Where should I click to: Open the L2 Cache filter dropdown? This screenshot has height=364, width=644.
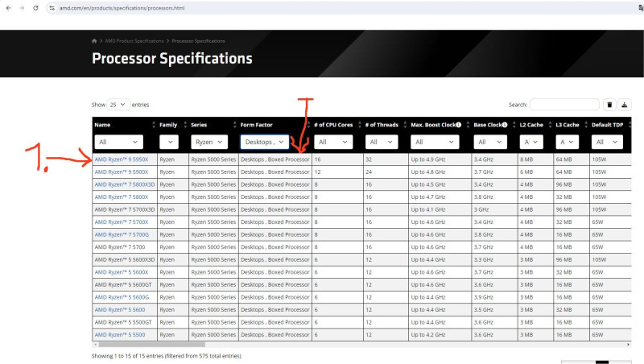531,142
